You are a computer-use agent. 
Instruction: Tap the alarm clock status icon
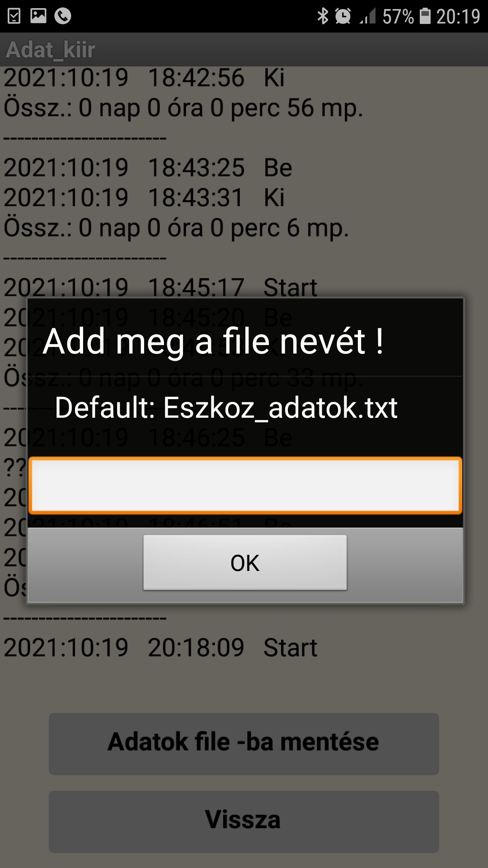(343, 16)
